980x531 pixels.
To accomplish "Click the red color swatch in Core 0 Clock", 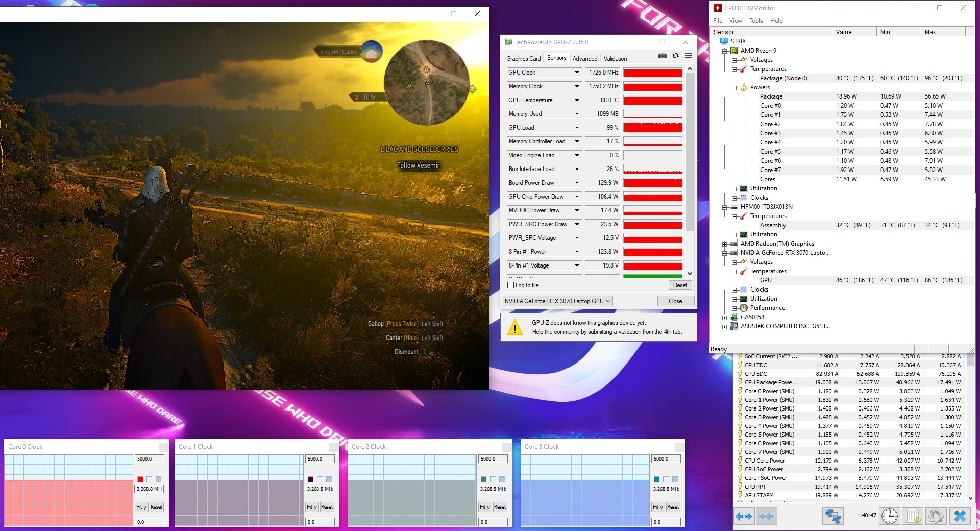I will [140, 479].
